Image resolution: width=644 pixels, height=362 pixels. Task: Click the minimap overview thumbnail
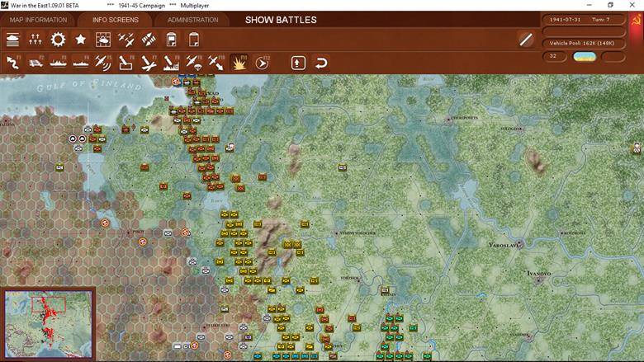[49, 324]
